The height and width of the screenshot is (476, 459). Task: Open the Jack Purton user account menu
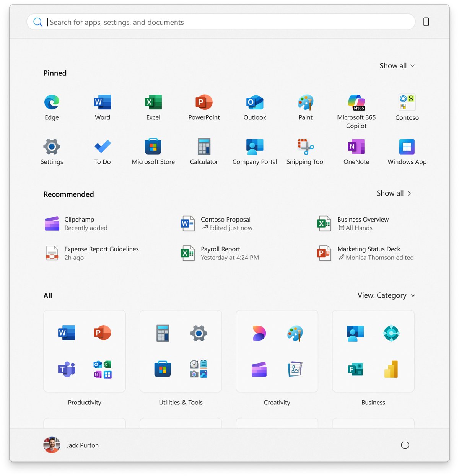71,445
